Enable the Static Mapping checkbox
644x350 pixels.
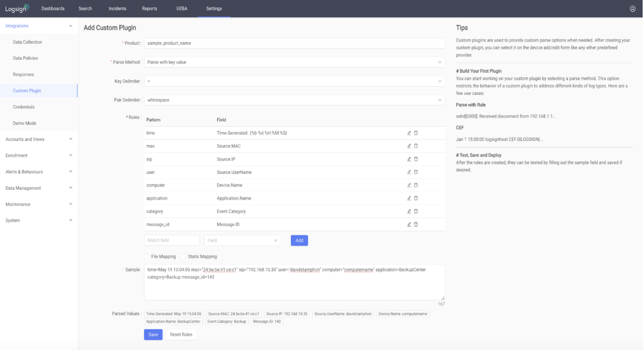coord(183,256)
